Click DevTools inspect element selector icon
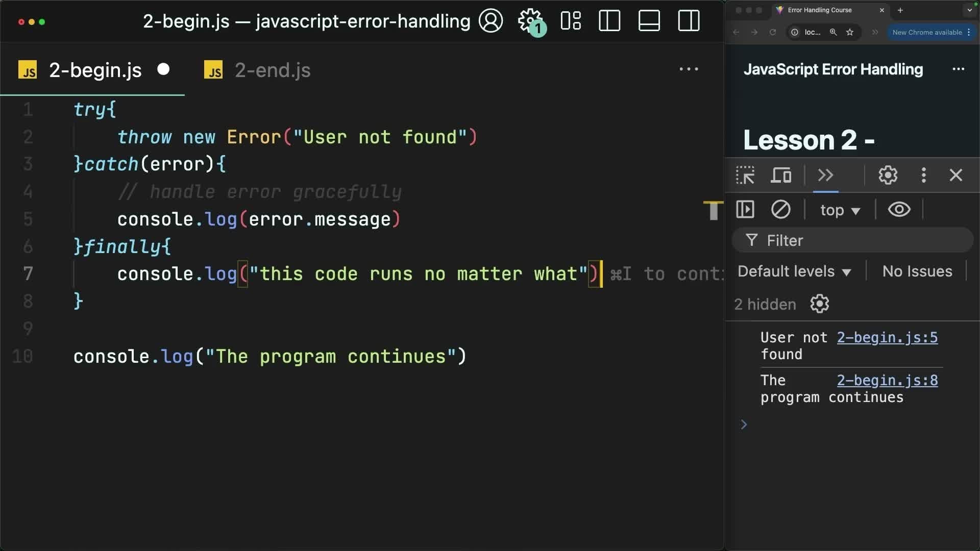 [745, 176]
